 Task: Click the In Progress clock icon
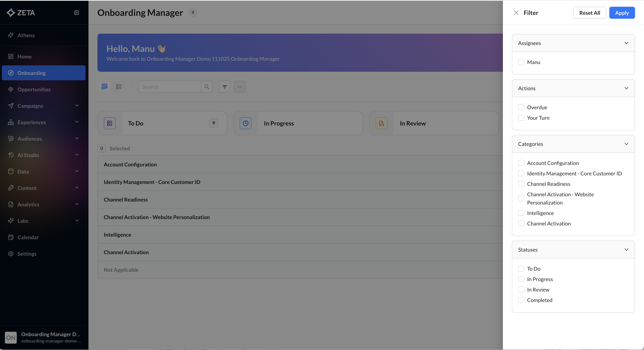[x=245, y=123]
